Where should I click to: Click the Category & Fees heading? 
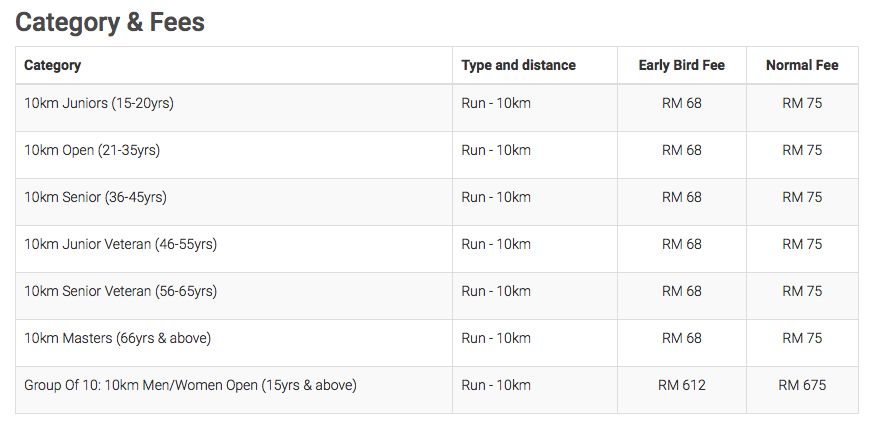[110, 22]
